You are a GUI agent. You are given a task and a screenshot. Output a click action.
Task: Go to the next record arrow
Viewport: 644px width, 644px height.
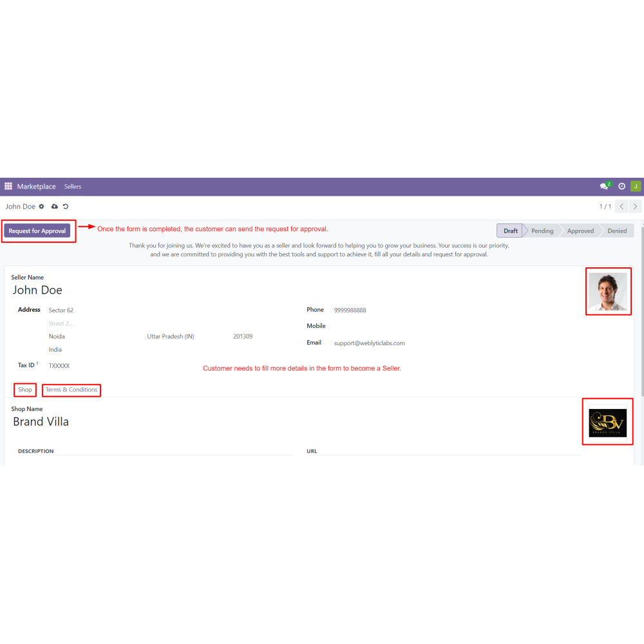(x=635, y=207)
